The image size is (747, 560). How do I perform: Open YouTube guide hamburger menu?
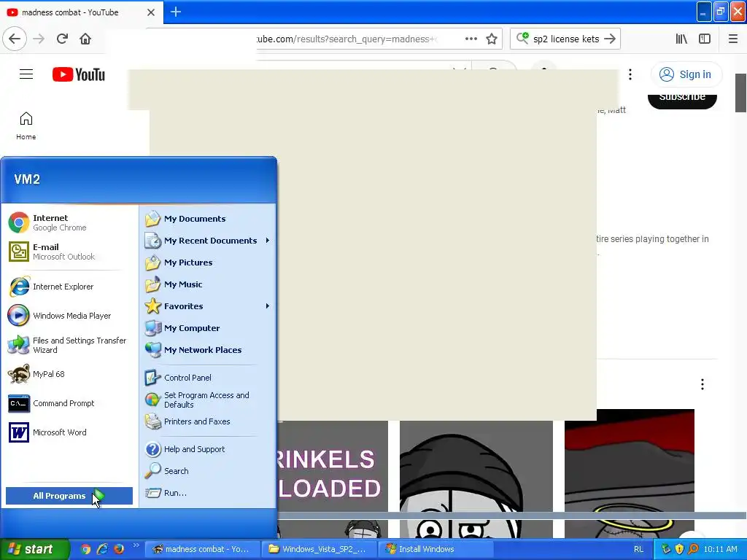pyautogui.click(x=26, y=74)
